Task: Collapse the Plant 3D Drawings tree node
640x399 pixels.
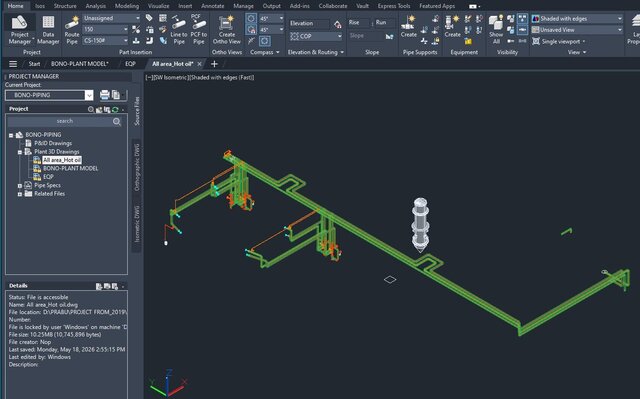Action: tap(20, 152)
